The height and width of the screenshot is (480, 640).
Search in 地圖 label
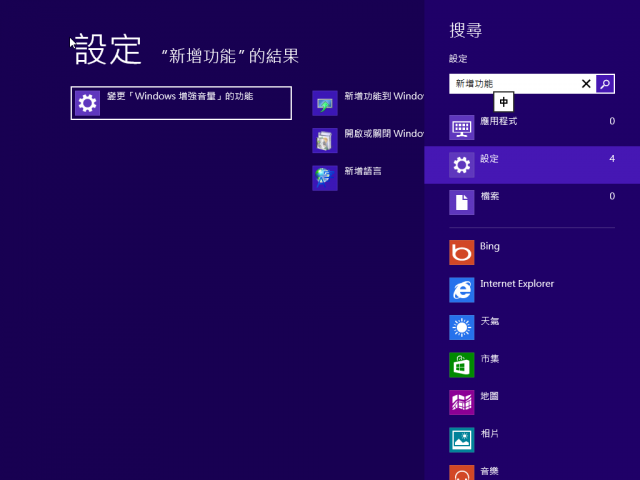tap(489, 396)
